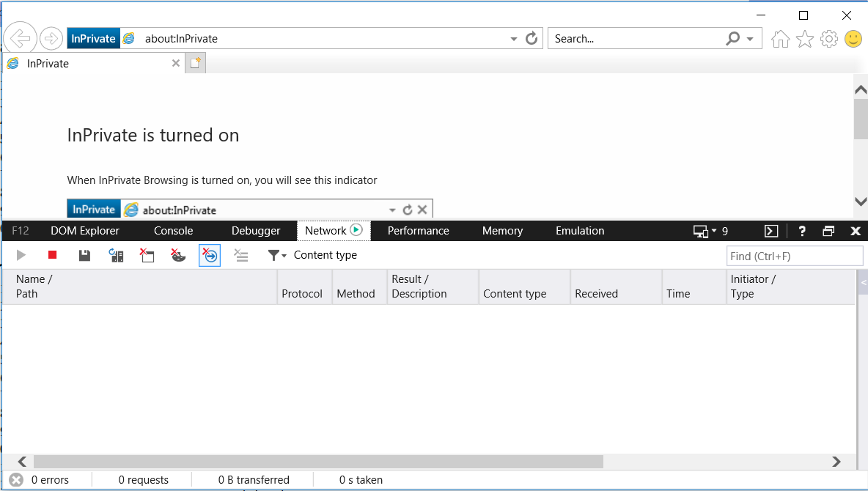Start network capture with the green play button
This screenshot has height=491, width=868.
click(x=21, y=255)
